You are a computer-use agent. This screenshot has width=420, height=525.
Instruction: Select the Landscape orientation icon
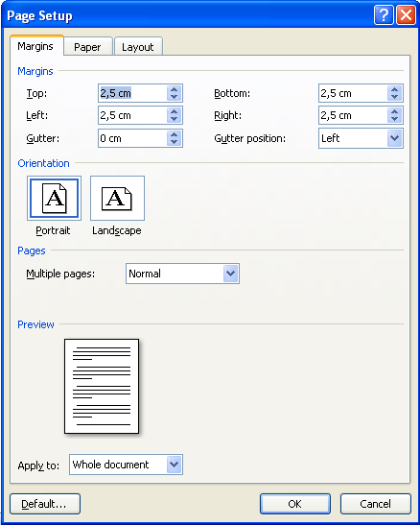117,199
